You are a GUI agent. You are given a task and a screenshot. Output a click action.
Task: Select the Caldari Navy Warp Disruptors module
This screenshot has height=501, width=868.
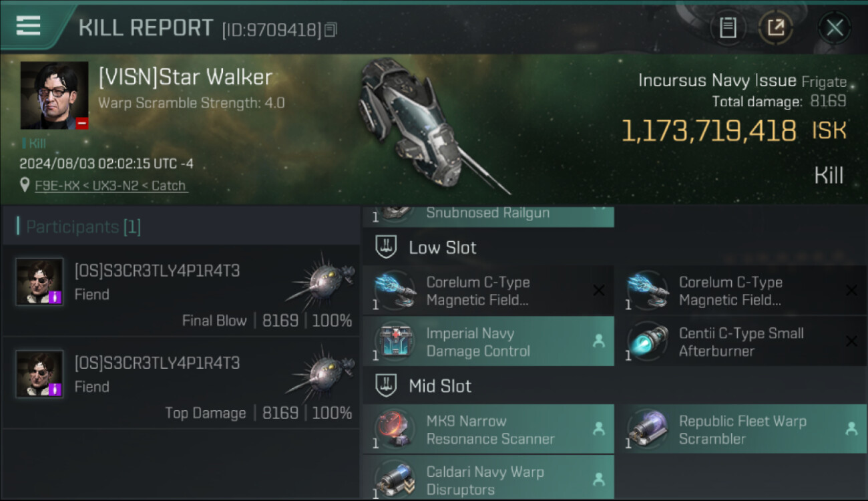(488, 478)
